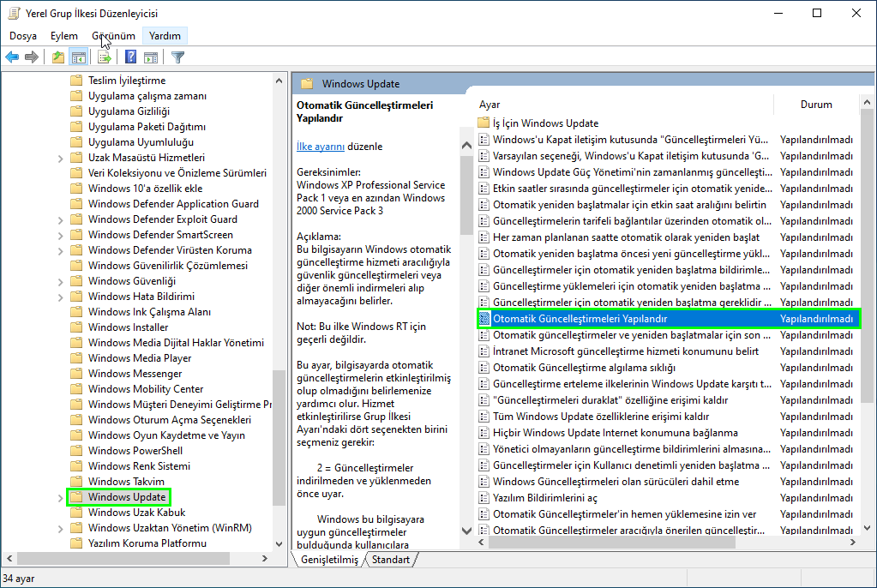
Task: Click the folder icon next to Windows Installer
Action: pyautogui.click(x=76, y=327)
